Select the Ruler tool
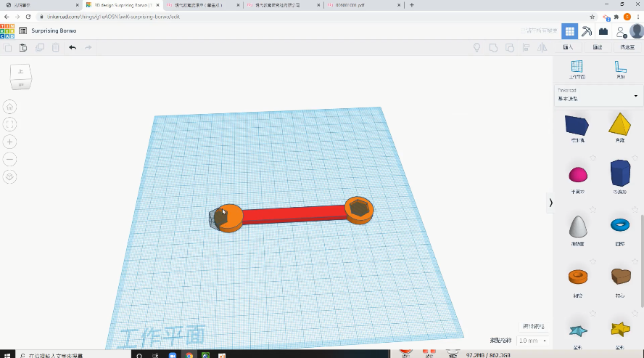The height and width of the screenshot is (358, 644). coord(621,70)
